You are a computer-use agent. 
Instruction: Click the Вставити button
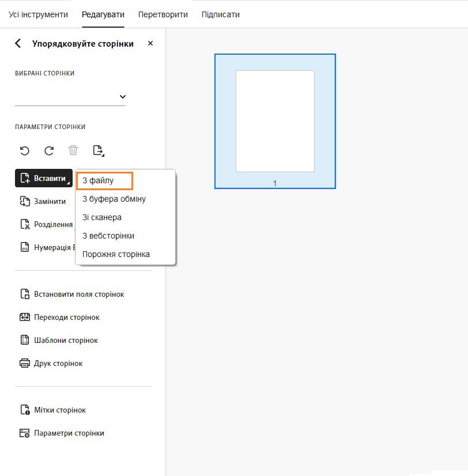point(44,178)
